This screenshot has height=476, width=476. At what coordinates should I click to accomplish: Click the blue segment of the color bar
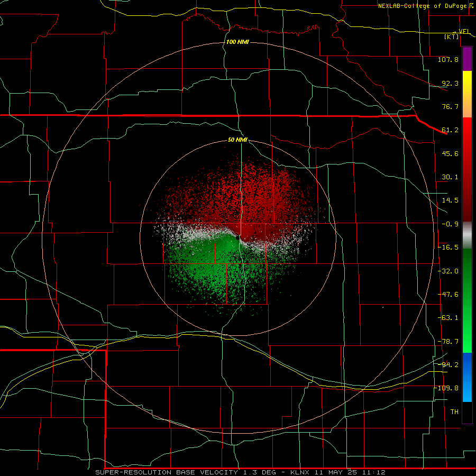click(x=467, y=377)
